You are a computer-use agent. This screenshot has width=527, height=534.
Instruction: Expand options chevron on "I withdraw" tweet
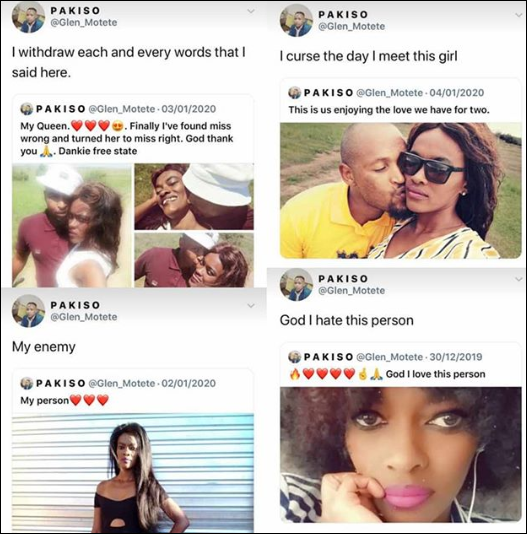[x=251, y=11]
